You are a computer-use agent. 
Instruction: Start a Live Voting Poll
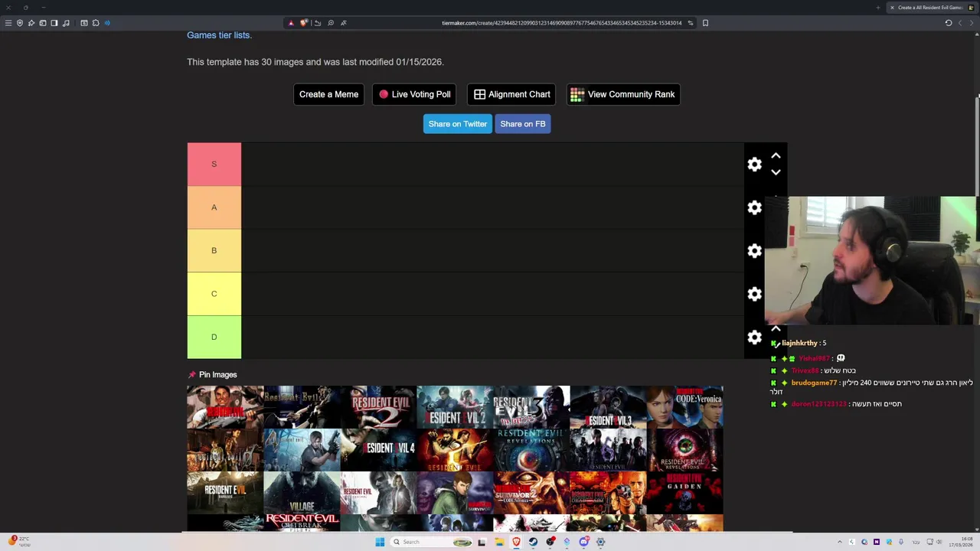pyautogui.click(x=414, y=94)
